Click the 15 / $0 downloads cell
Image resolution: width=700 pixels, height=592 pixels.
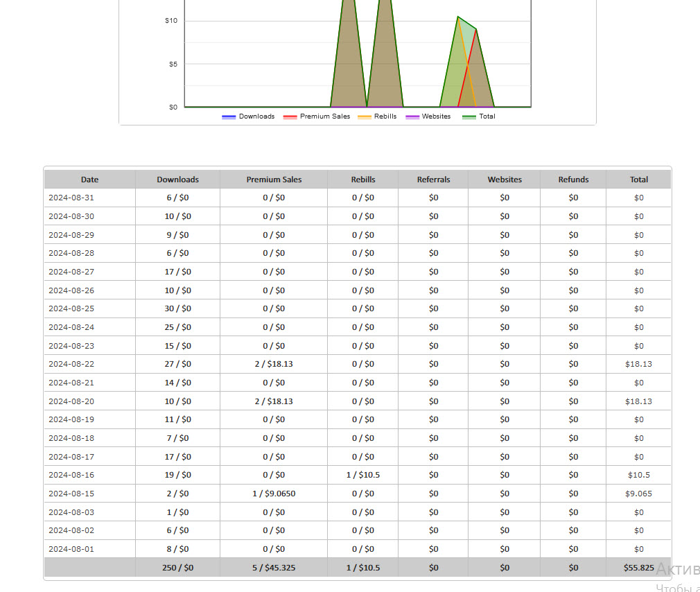tap(177, 346)
